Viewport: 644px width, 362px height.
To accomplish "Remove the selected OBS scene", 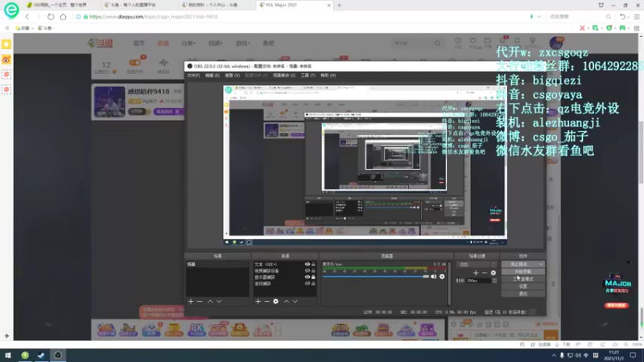I will (x=200, y=301).
